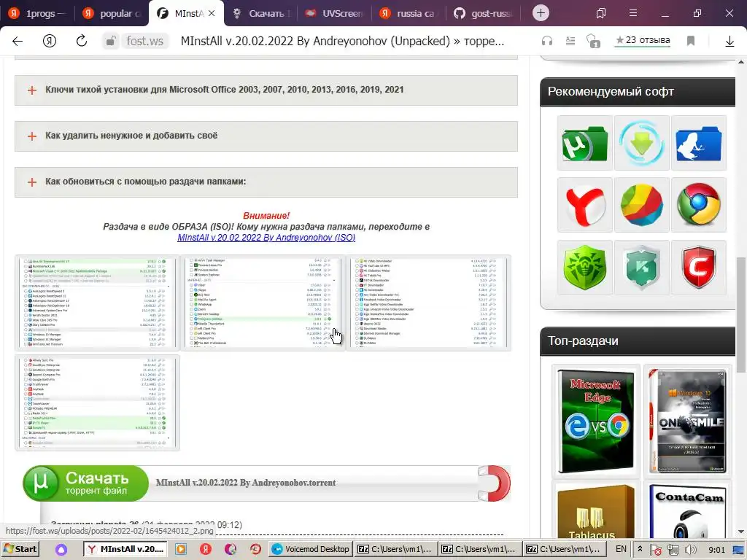
Task: Open new tab with plus button
Action: [541, 13]
